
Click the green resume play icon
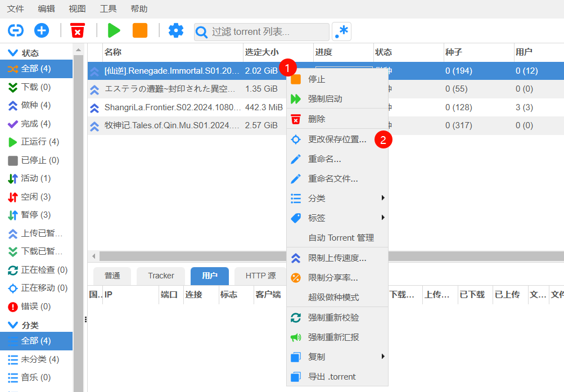pyautogui.click(x=114, y=31)
